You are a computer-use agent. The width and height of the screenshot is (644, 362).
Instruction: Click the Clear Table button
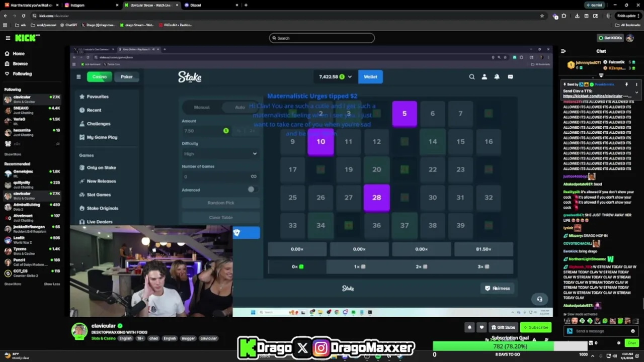coord(220,217)
